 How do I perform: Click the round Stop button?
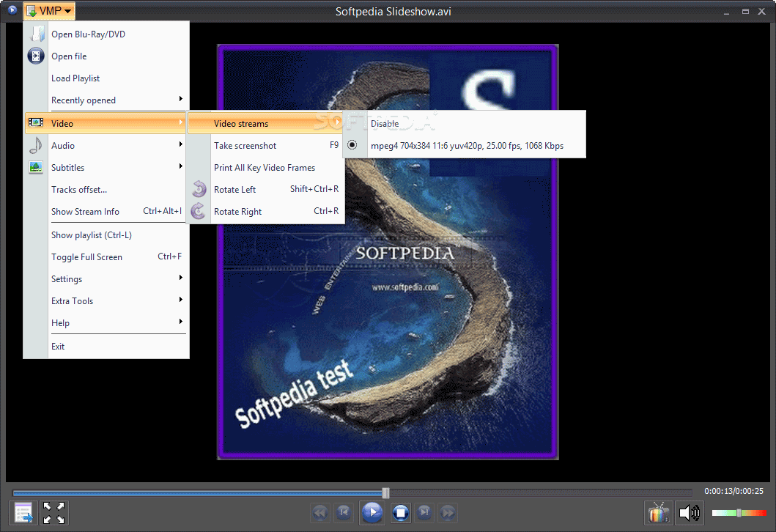pos(400,513)
